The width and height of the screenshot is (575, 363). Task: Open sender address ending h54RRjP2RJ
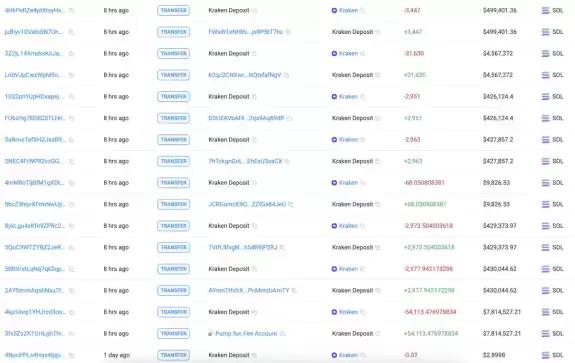click(243, 248)
